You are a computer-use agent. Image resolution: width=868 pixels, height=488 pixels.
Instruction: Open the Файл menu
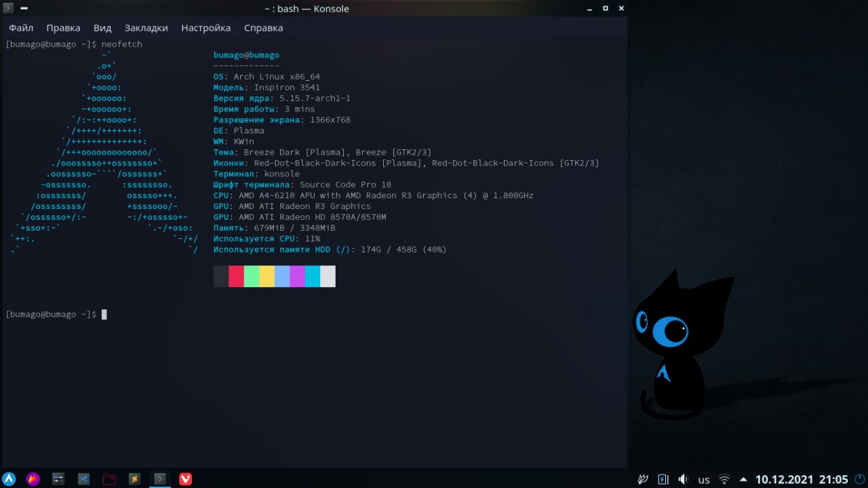[21, 28]
